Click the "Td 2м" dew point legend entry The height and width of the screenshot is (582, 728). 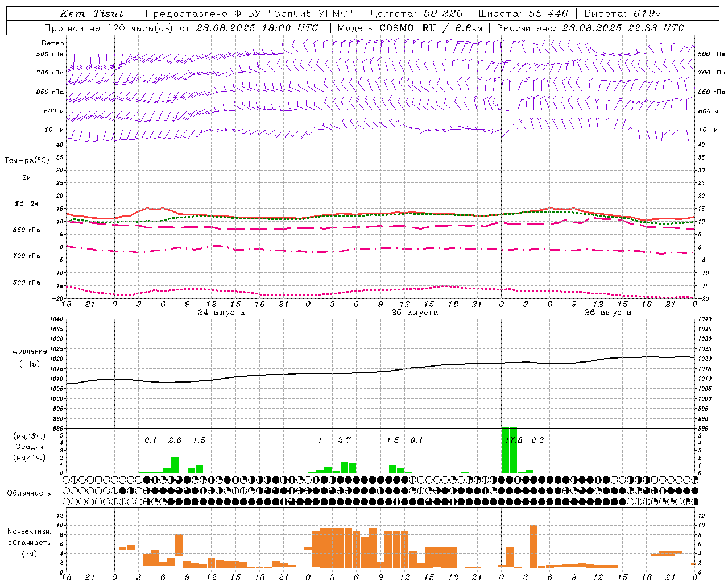pos(27,203)
